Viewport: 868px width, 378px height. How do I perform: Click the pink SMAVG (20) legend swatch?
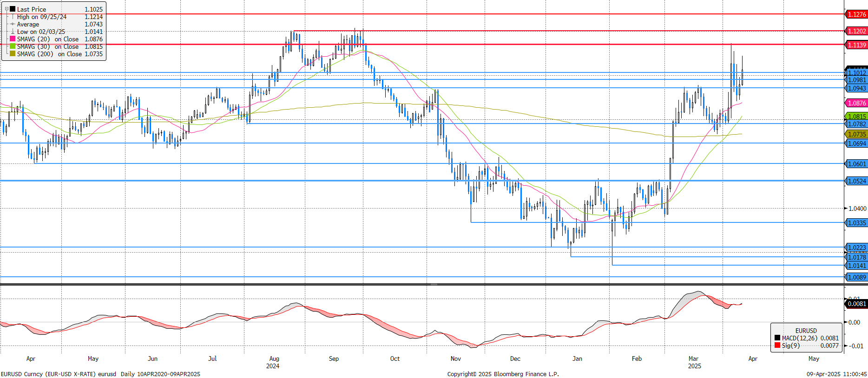pos(13,39)
